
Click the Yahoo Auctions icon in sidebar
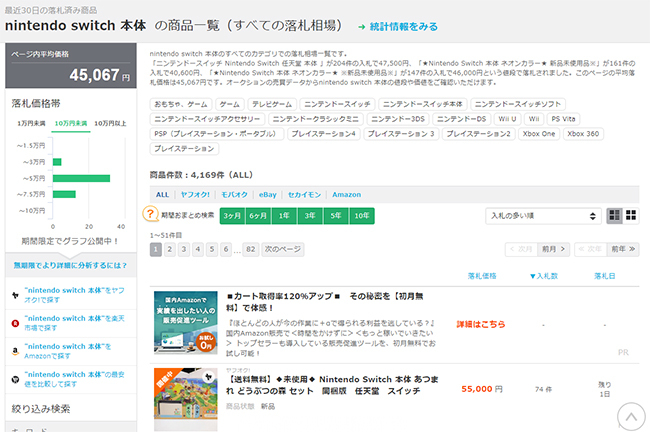coord(14,294)
